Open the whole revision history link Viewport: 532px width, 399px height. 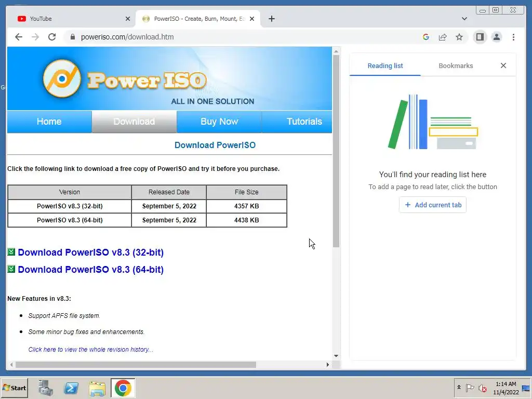tap(90, 350)
